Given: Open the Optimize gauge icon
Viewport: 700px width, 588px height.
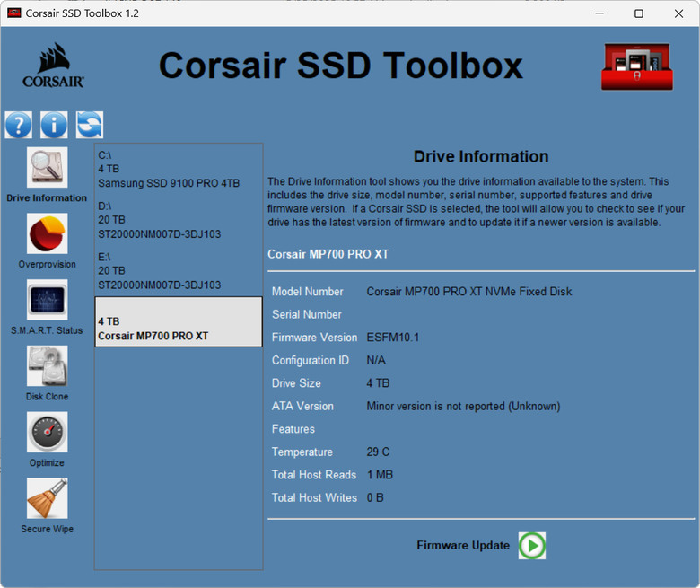Looking at the screenshot, I should pos(48,432).
